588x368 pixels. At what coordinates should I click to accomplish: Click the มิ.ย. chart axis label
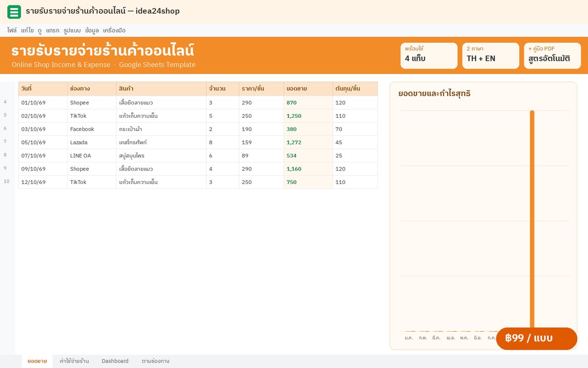(477, 338)
